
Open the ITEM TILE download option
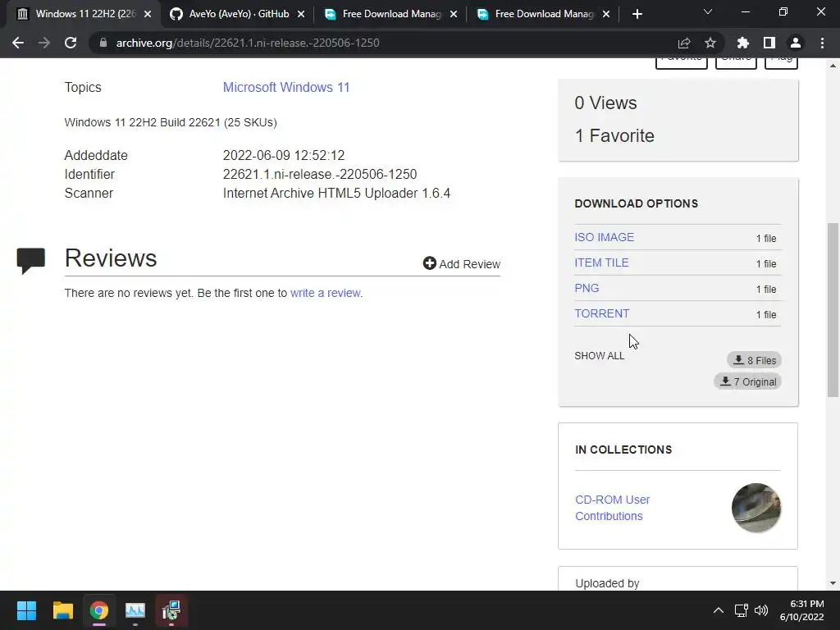click(x=601, y=262)
